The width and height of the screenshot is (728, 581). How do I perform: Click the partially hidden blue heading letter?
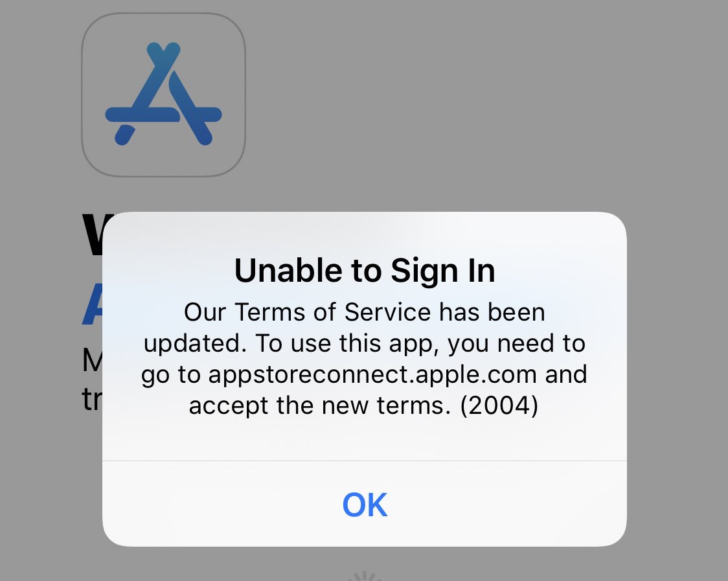coord(93,303)
